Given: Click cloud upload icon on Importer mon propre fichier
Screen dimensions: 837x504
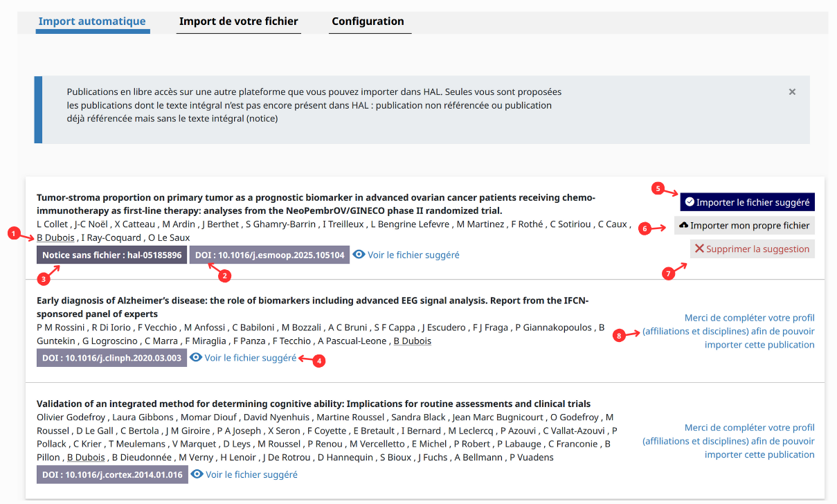Looking at the screenshot, I should [x=684, y=226].
